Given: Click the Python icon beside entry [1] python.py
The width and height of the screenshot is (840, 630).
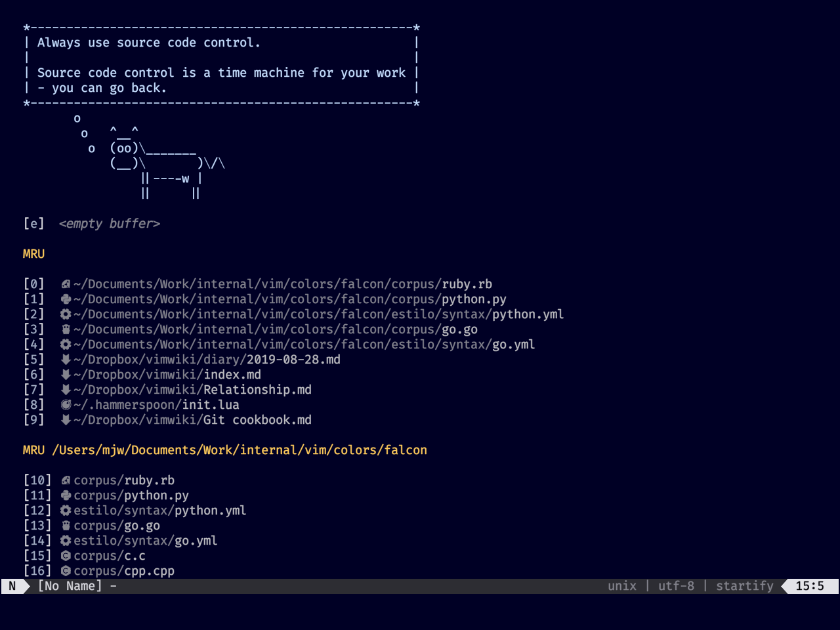Looking at the screenshot, I should tap(66, 299).
